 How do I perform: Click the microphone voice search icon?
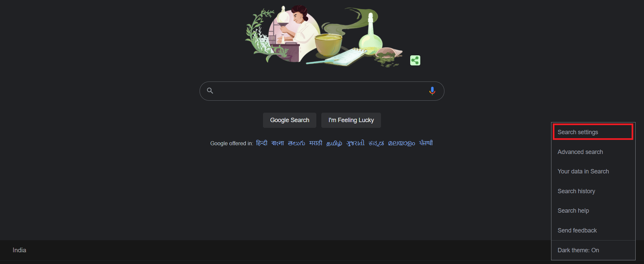432,91
